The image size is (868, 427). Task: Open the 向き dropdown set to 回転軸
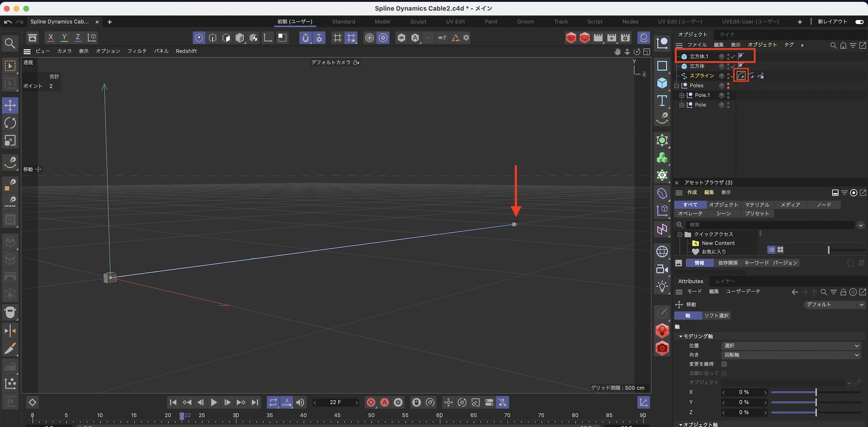[x=791, y=355]
